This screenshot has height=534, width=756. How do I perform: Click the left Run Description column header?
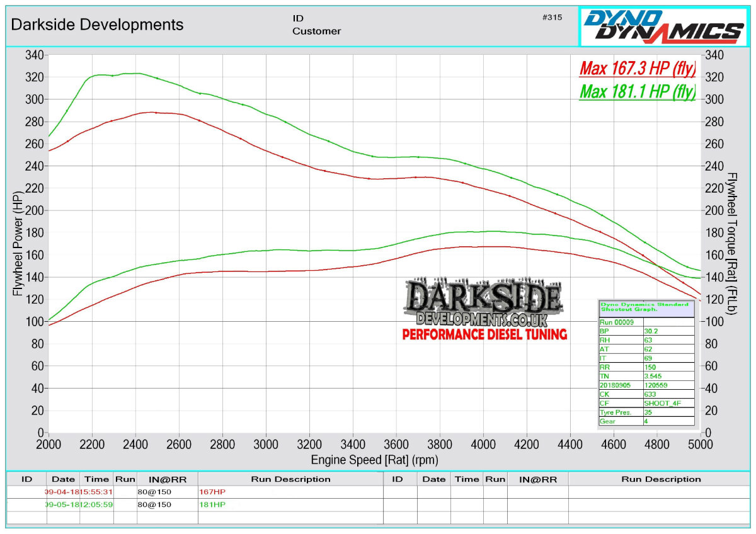(x=290, y=479)
